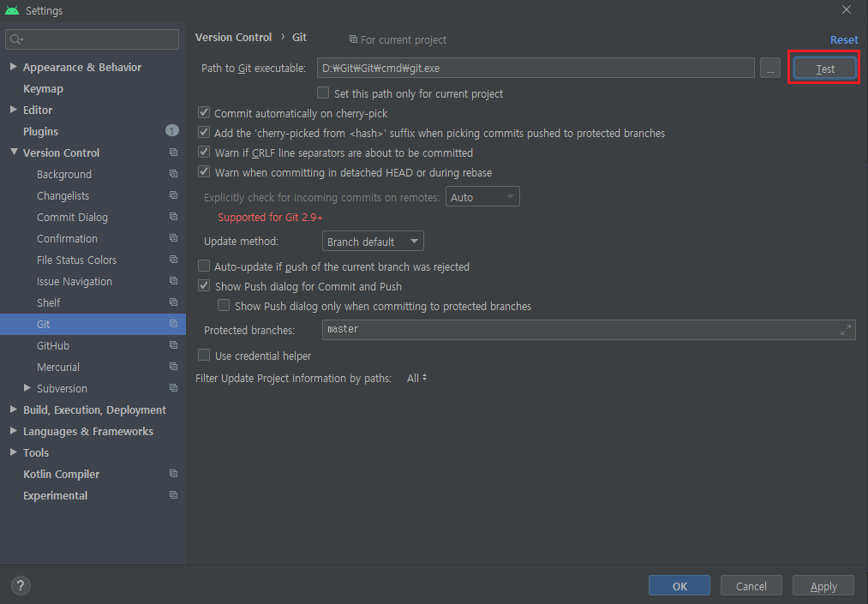Expand Appearance & Behavior section
The height and width of the screenshot is (604, 868).
14,67
